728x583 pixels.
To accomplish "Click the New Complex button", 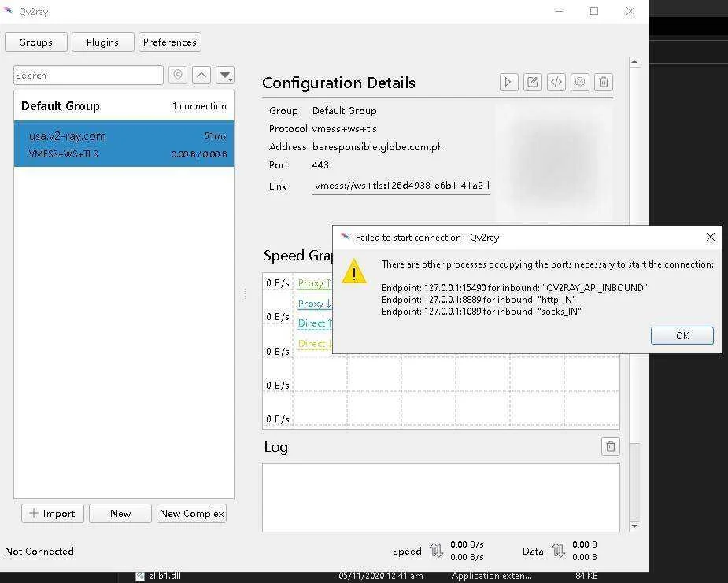I will click(x=191, y=514).
